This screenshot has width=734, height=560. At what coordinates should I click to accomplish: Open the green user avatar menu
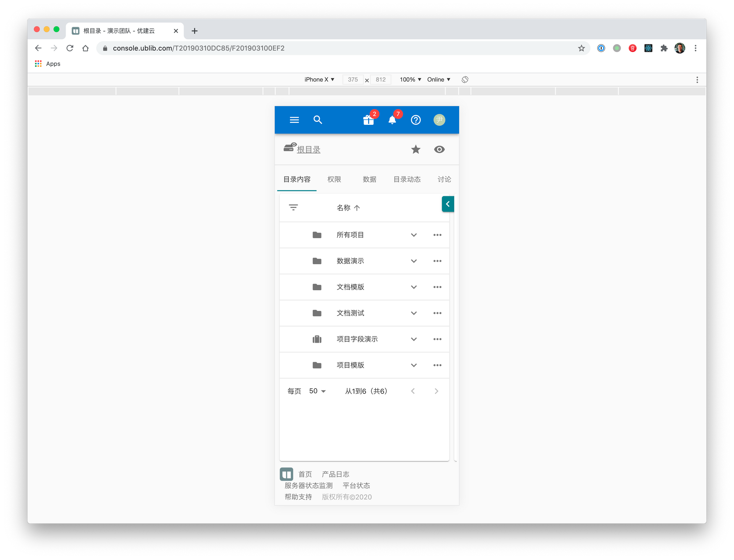pos(439,120)
